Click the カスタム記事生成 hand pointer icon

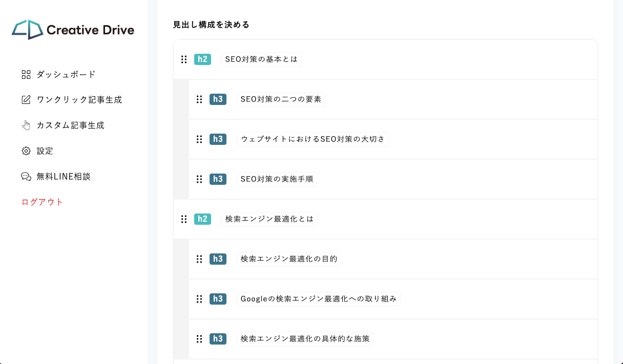tap(26, 125)
